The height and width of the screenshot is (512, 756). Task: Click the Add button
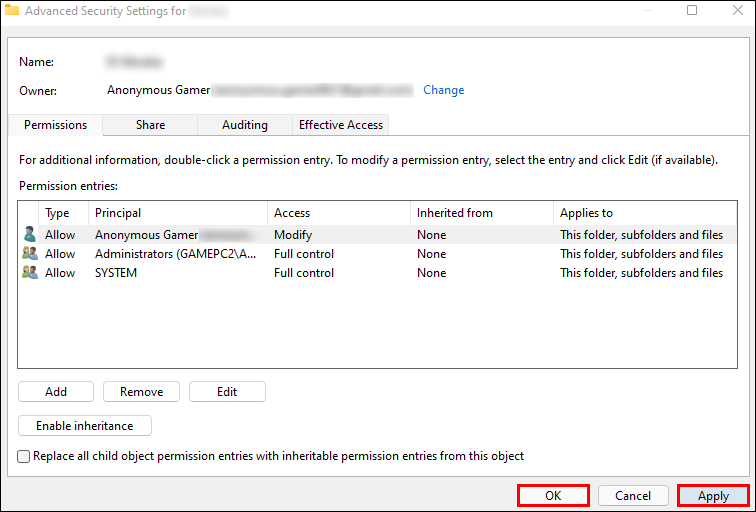(x=56, y=391)
